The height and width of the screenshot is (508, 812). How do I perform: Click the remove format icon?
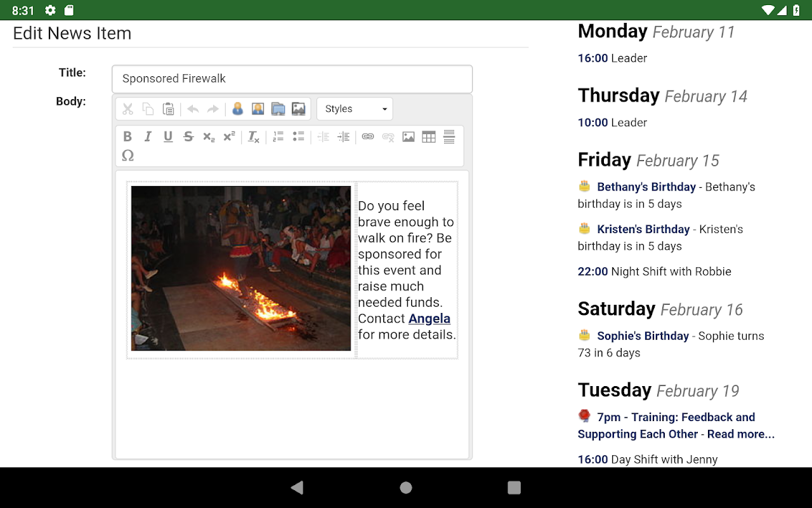(x=253, y=137)
